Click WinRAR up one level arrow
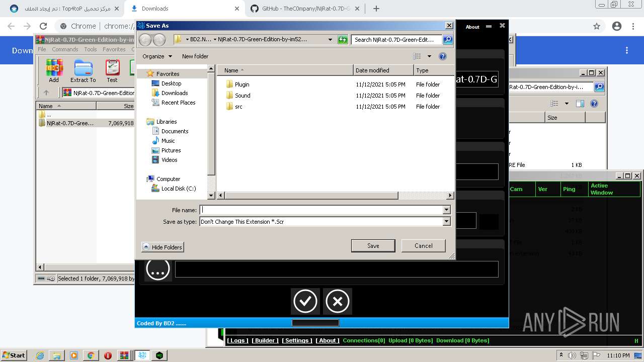This screenshot has width=644, height=362. point(46,93)
